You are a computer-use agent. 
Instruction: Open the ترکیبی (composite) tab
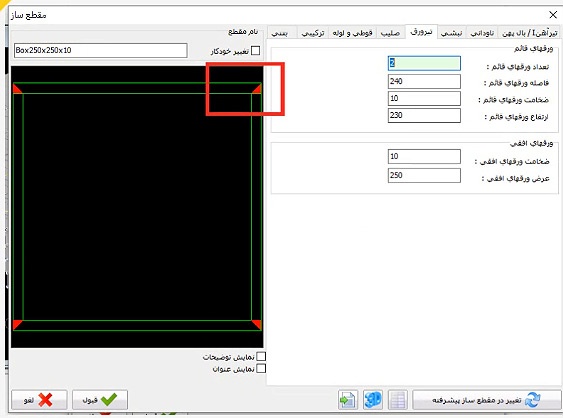tap(312, 33)
